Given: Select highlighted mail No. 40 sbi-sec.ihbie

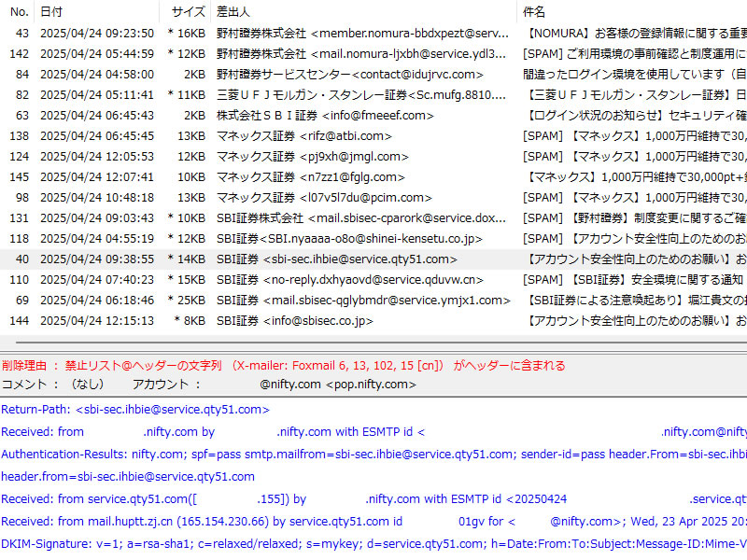Looking at the screenshot, I should point(373,259).
